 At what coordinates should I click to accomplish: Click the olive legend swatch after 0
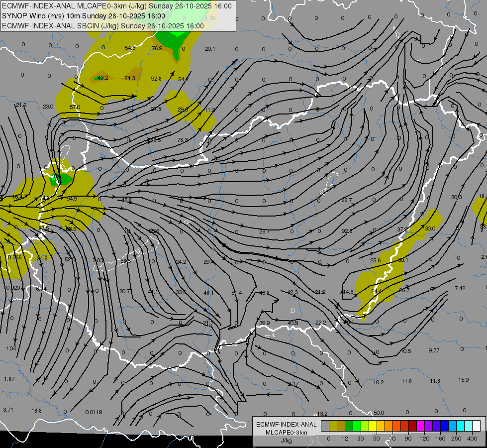(x=333, y=426)
